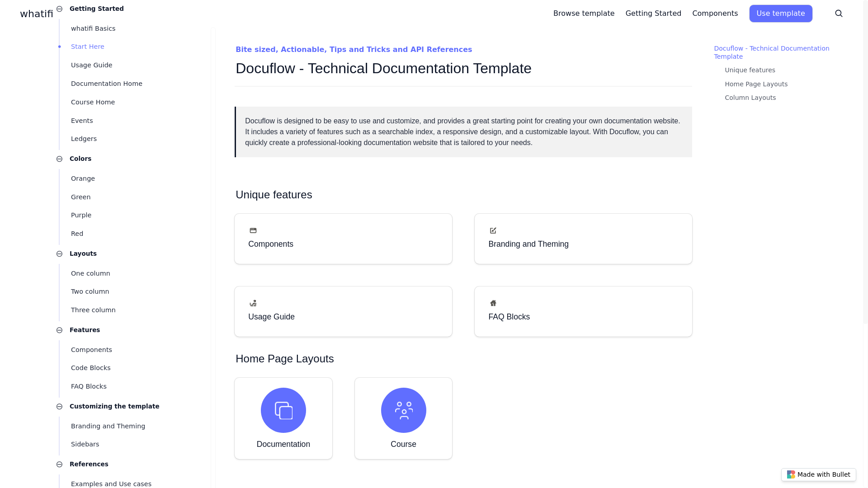This screenshot has width=868, height=488.
Task: Collapse Customizing the template section
Action: [x=59, y=406]
